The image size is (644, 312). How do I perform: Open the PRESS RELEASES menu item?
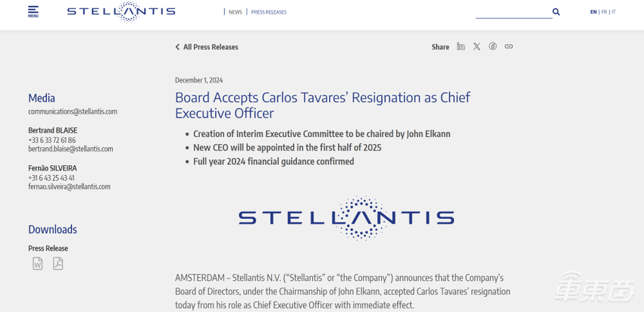(269, 12)
